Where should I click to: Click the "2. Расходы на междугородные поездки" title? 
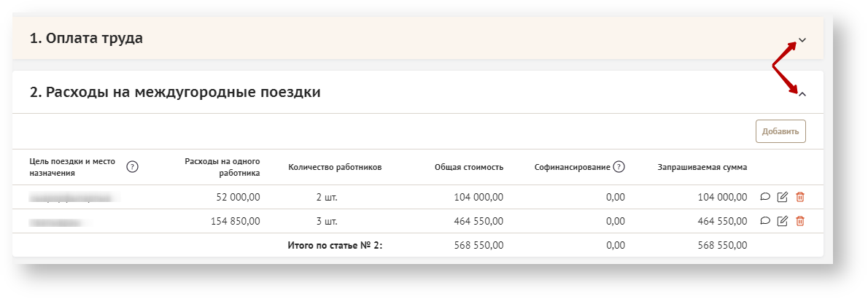pos(175,93)
